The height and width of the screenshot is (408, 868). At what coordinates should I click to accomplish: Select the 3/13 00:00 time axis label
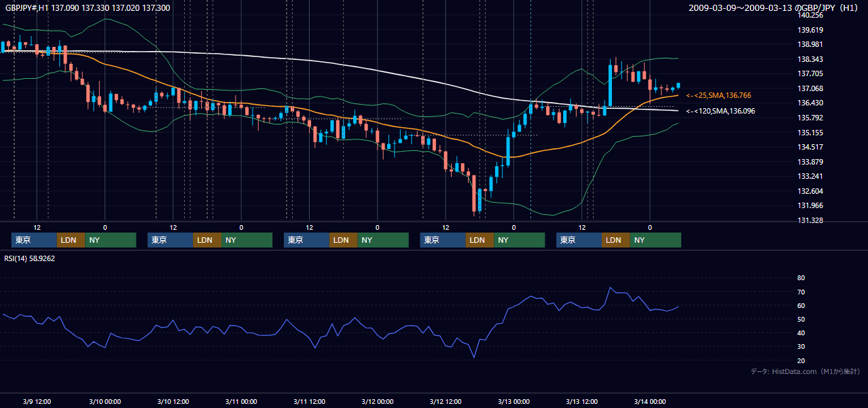coord(513,401)
